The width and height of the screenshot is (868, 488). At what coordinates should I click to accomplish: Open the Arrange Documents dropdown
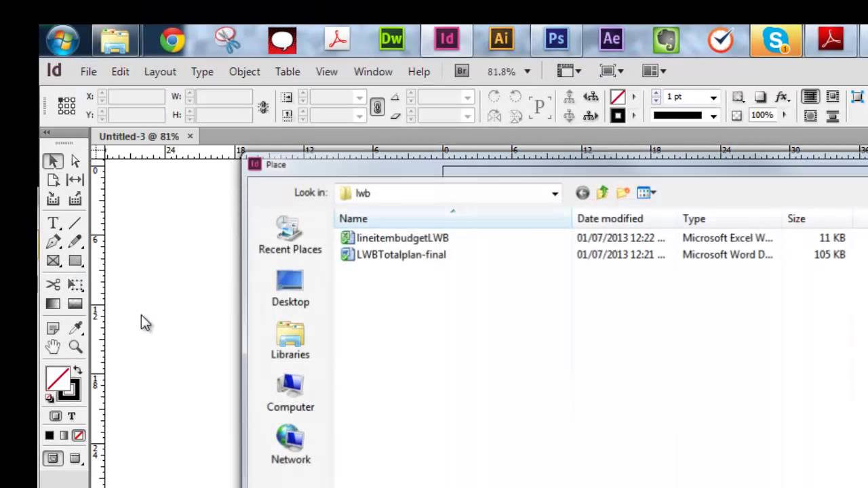point(654,71)
